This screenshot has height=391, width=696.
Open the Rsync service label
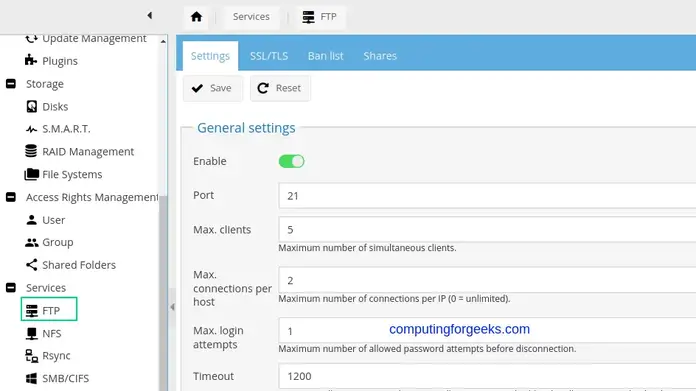click(x=56, y=356)
